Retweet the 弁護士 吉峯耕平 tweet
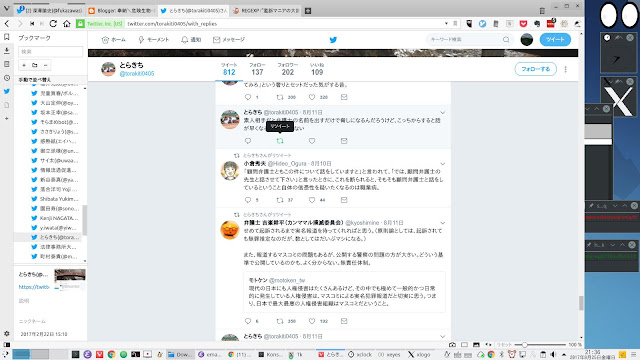This screenshot has width=640, height=360. tap(280, 321)
